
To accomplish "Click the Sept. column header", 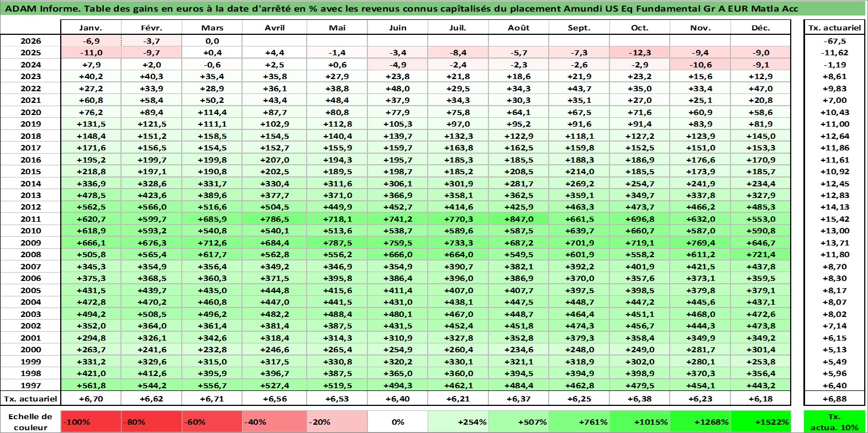I will (579, 28).
